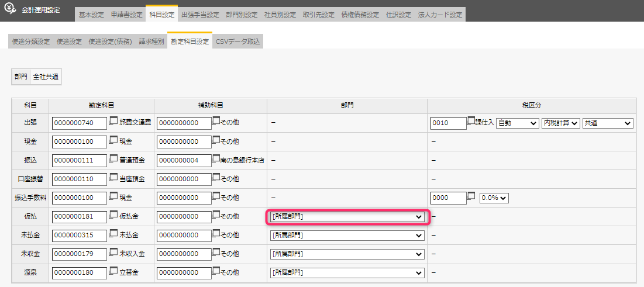The image size is (644, 287).
Task: Open the 仮払 department dropdown
Action: (x=347, y=217)
